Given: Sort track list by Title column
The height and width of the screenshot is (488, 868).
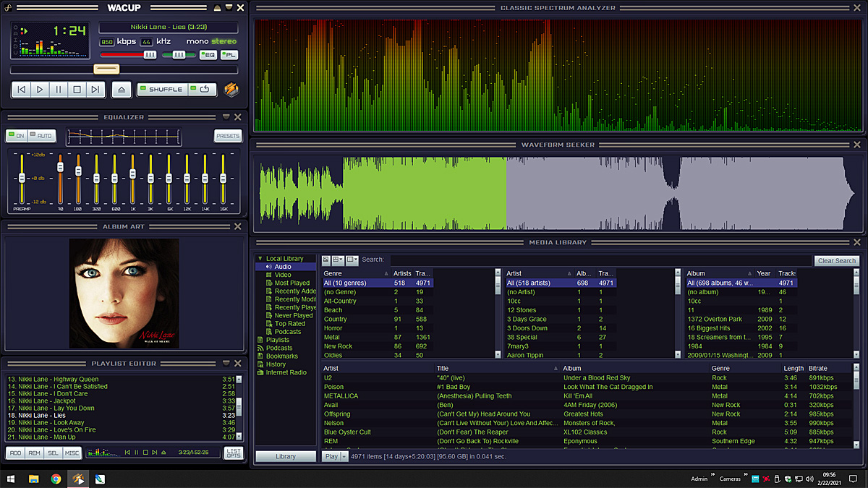Looking at the screenshot, I should click(498, 369).
